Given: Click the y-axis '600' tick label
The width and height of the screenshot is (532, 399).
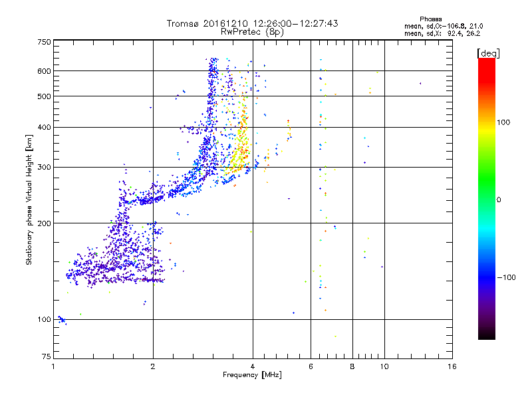Looking at the screenshot, I should 44,71.
